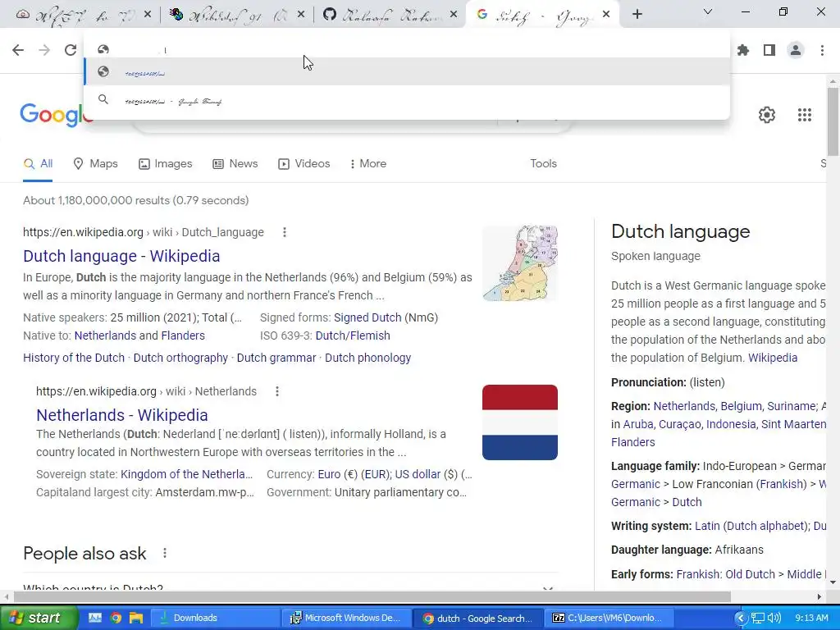Toggle the browser side panel icon
The width and height of the screenshot is (840, 630).
pyautogui.click(x=769, y=50)
